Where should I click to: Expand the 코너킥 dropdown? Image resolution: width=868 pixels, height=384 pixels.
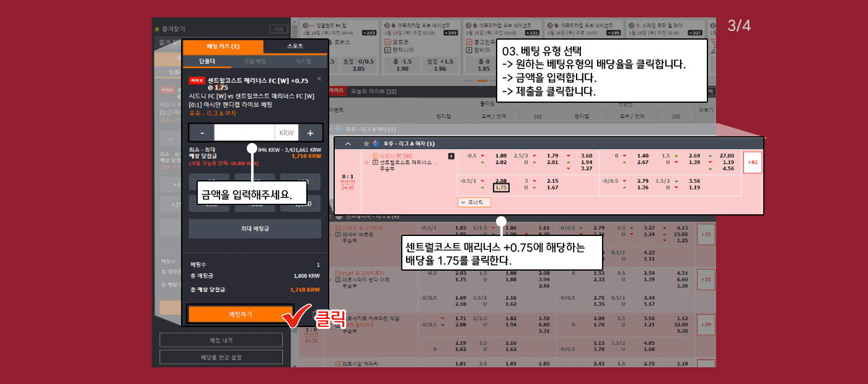[474, 202]
